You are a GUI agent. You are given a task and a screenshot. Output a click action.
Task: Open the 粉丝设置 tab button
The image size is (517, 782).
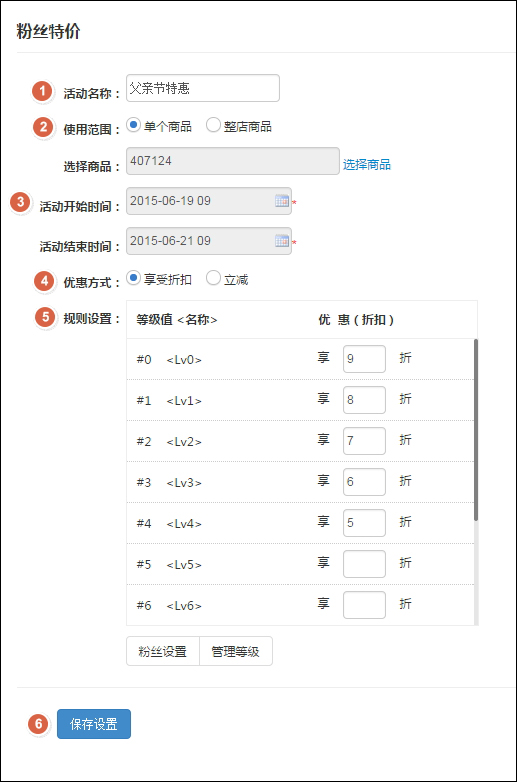pos(163,651)
